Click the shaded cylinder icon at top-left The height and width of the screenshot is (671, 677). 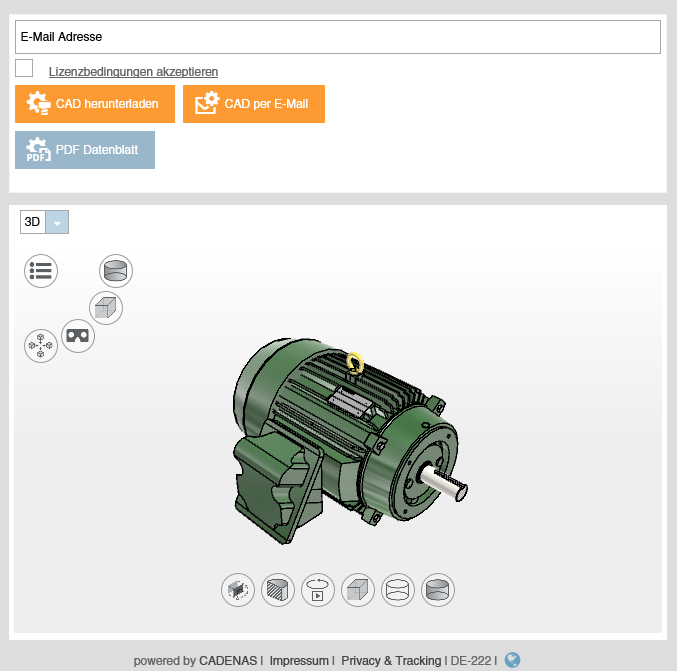point(116,270)
